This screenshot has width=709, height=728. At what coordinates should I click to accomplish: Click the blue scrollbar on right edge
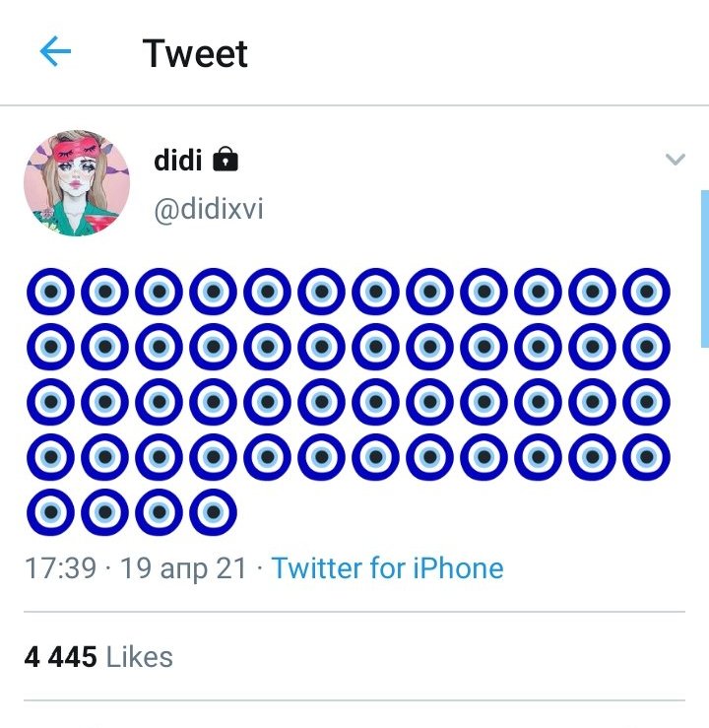coord(704,268)
